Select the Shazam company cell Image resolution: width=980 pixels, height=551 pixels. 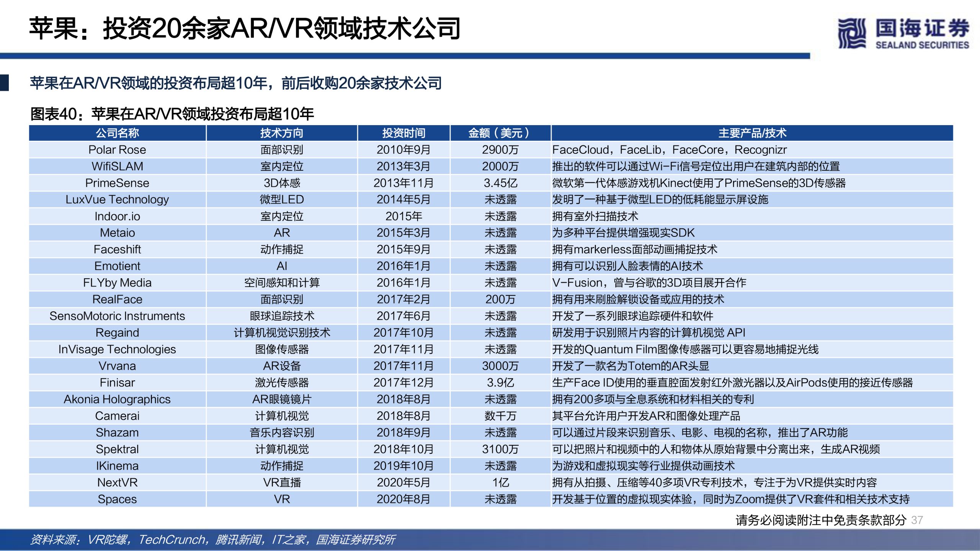[117, 432]
